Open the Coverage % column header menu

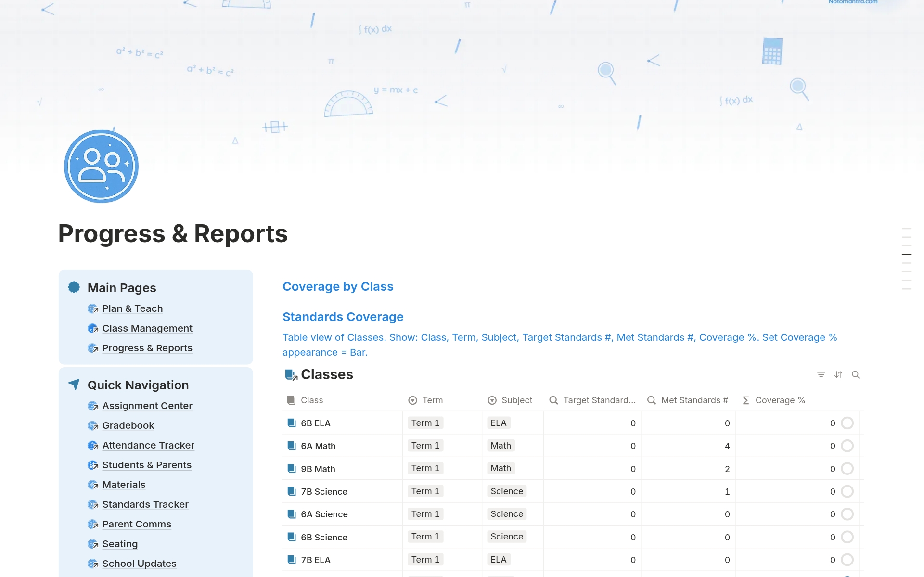tap(780, 400)
